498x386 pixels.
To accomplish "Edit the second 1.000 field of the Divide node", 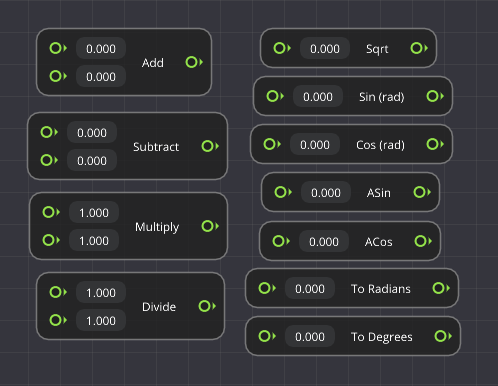I will point(101,321).
